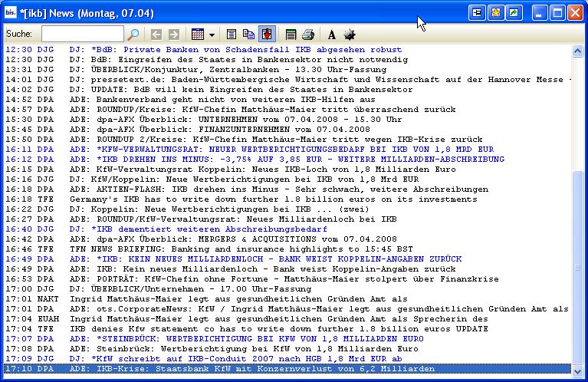Select 'dpa-AFX Überblick: UNTERNEHMEN vom 07.04.2008'
Screen dimensions: 588x382
point(287,120)
